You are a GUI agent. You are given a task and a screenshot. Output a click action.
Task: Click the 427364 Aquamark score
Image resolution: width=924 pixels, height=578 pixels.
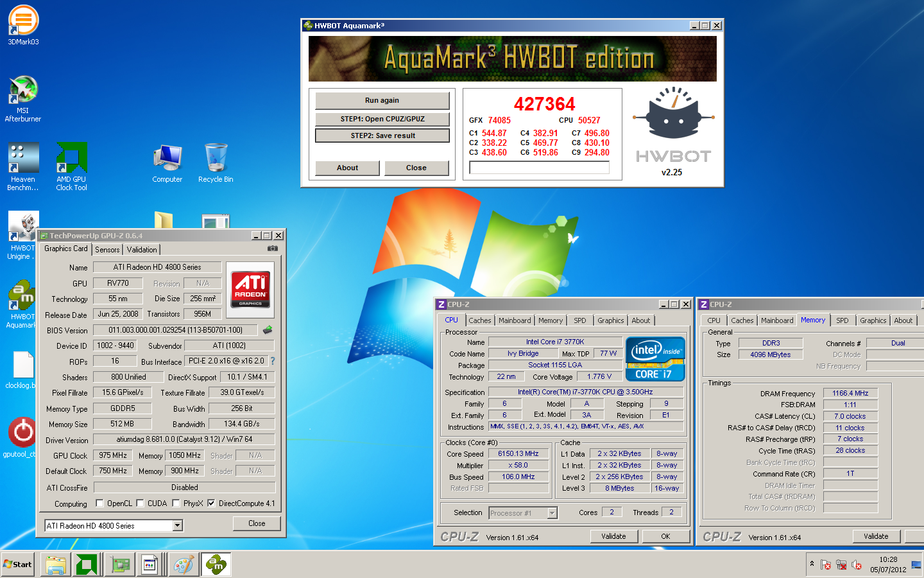click(545, 104)
